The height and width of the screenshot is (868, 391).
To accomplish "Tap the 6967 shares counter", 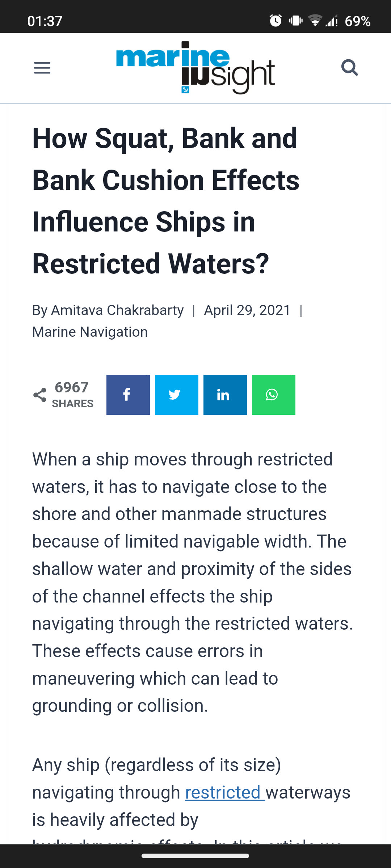I will [x=72, y=394].
